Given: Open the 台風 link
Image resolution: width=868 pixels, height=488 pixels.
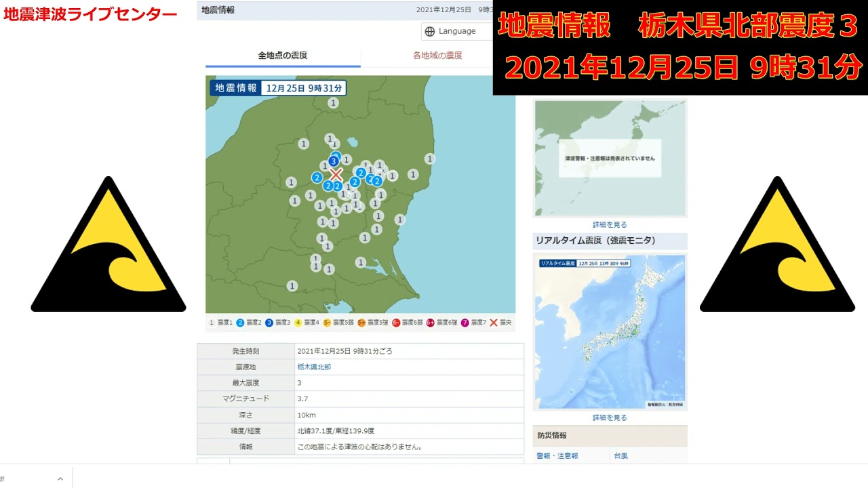Looking at the screenshot, I should pos(620,455).
